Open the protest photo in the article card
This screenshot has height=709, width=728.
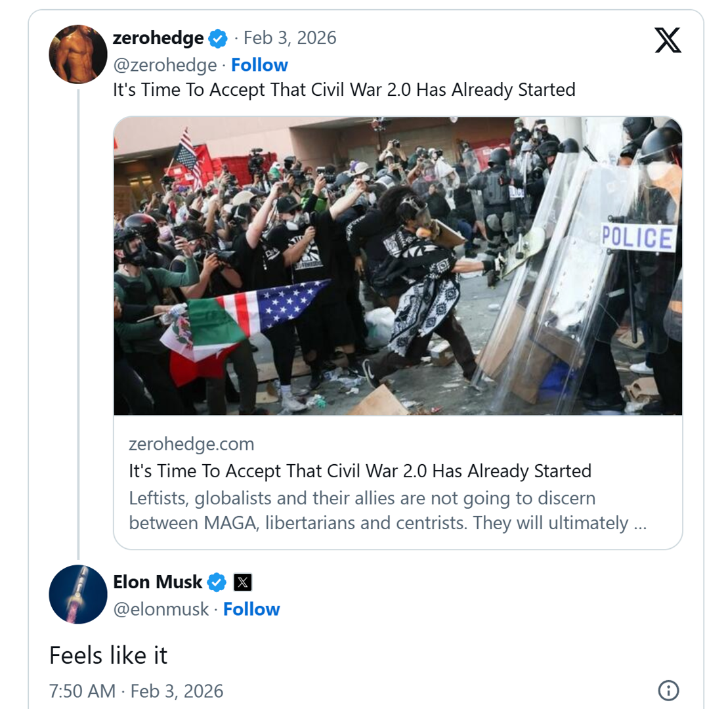(x=398, y=266)
